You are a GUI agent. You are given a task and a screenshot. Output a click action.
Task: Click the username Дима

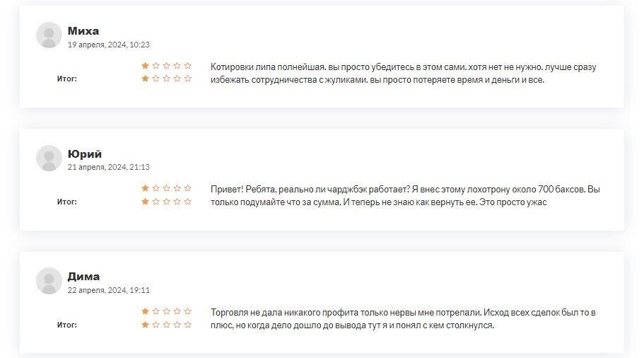[84, 277]
